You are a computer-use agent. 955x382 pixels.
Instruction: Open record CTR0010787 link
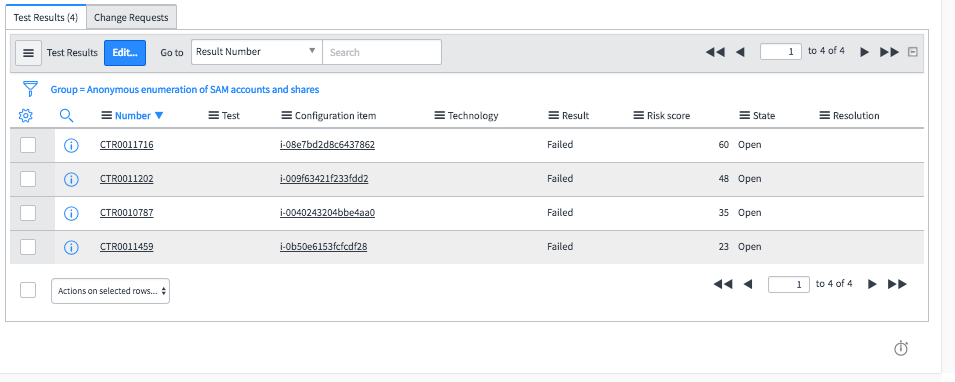127,213
